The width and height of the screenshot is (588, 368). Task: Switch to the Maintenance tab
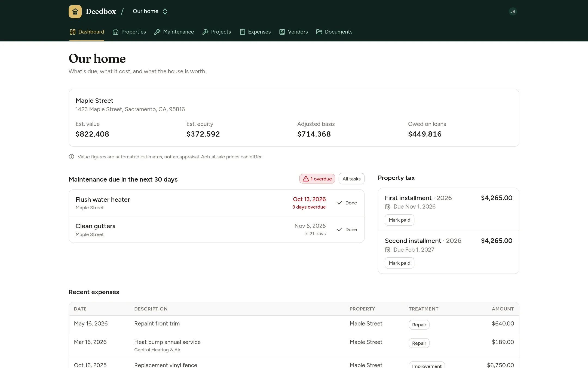click(174, 32)
